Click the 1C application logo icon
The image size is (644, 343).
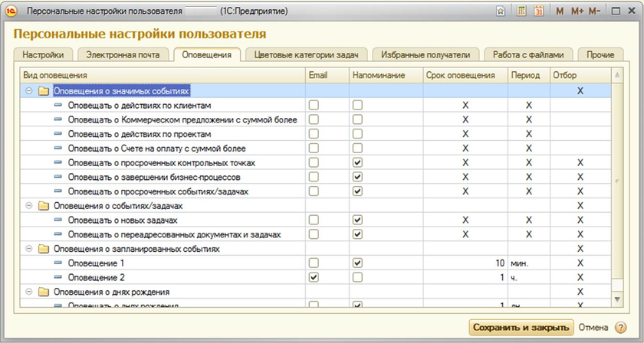11,11
